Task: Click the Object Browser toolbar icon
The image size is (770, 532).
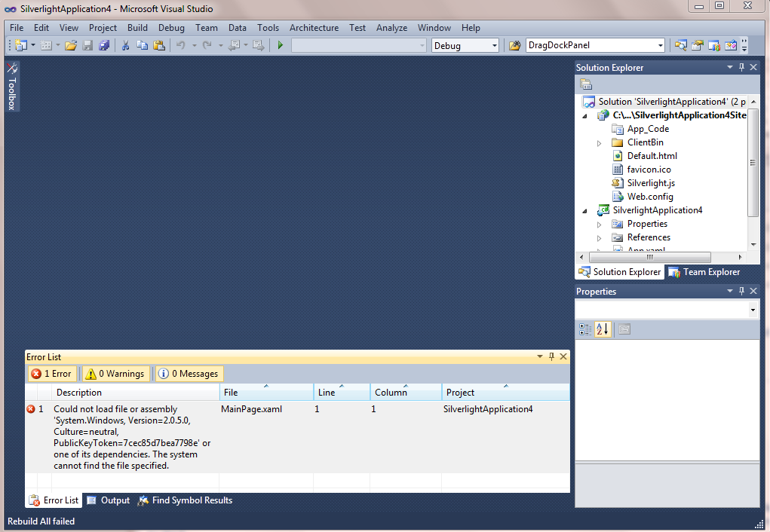Action: coord(714,46)
